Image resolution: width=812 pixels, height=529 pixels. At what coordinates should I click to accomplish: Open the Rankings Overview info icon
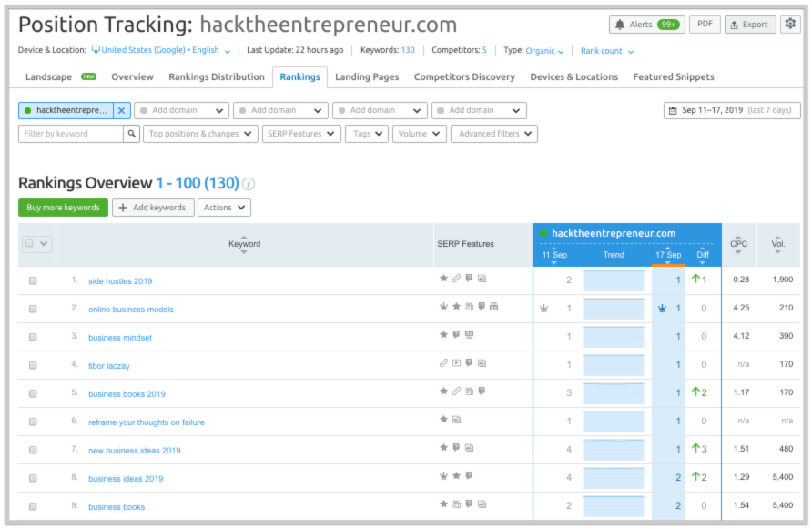pyautogui.click(x=249, y=183)
